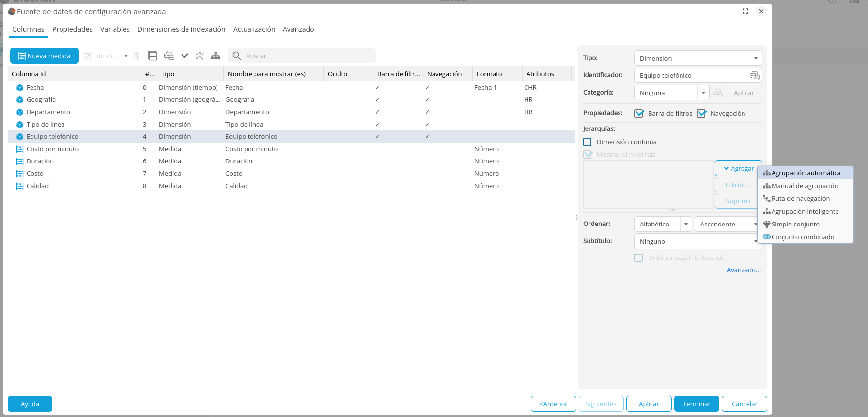Switch to the Dimensiones de indexación tab
Screen dimensions: 868x417
181,29
